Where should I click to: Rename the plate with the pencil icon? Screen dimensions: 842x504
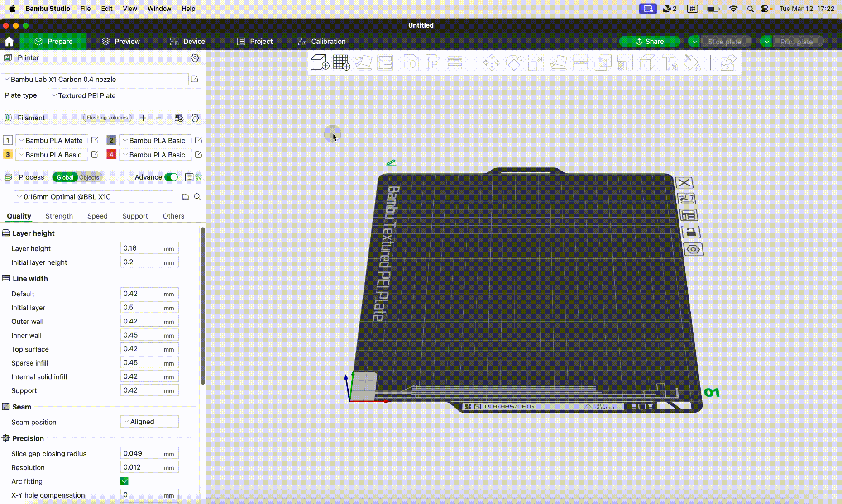point(391,162)
